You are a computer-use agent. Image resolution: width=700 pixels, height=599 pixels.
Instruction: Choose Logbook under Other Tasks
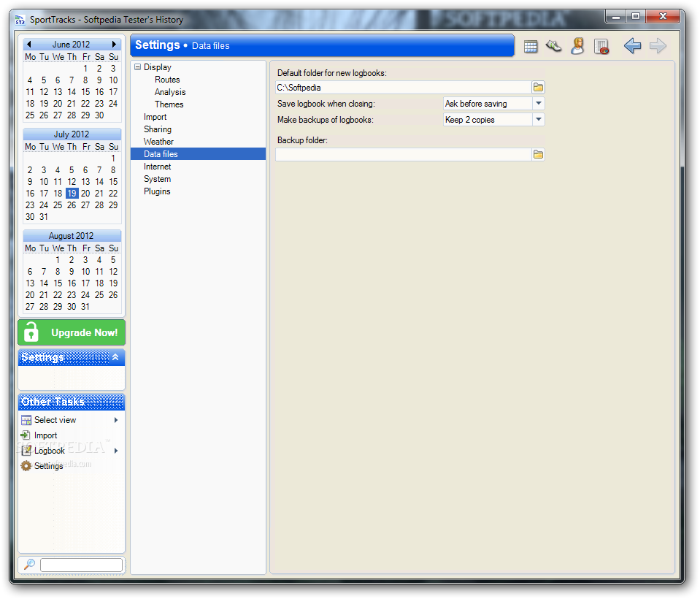pos(50,451)
